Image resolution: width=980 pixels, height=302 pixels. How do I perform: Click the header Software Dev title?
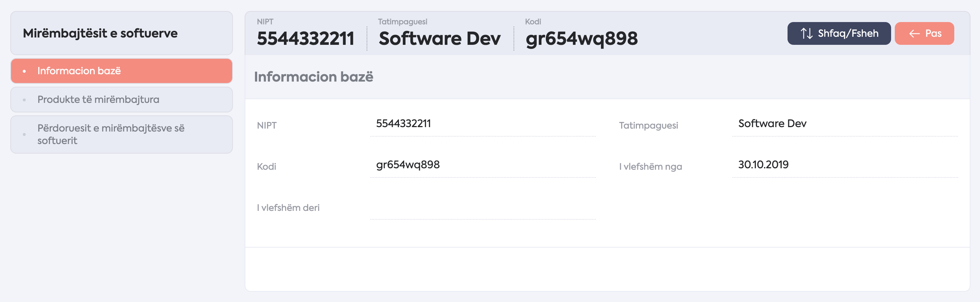tap(439, 39)
